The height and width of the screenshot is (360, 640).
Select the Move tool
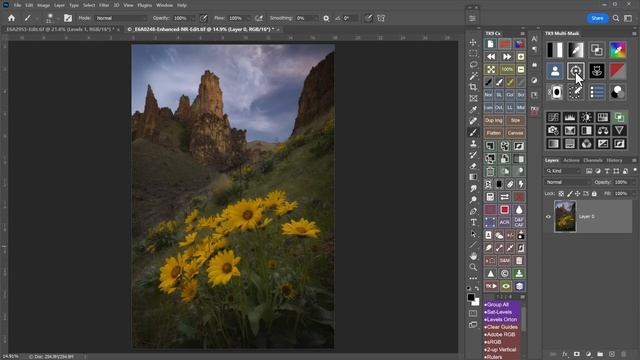pyautogui.click(x=473, y=42)
